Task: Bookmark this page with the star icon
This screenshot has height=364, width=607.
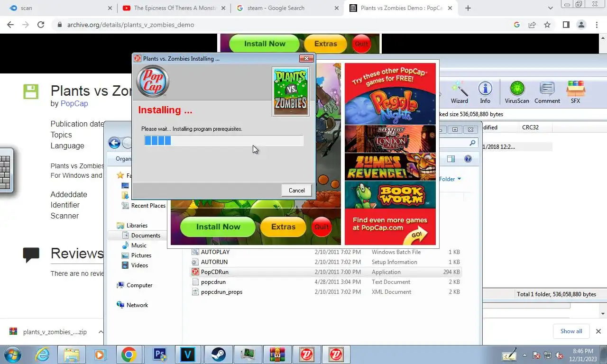Action: click(x=547, y=25)
